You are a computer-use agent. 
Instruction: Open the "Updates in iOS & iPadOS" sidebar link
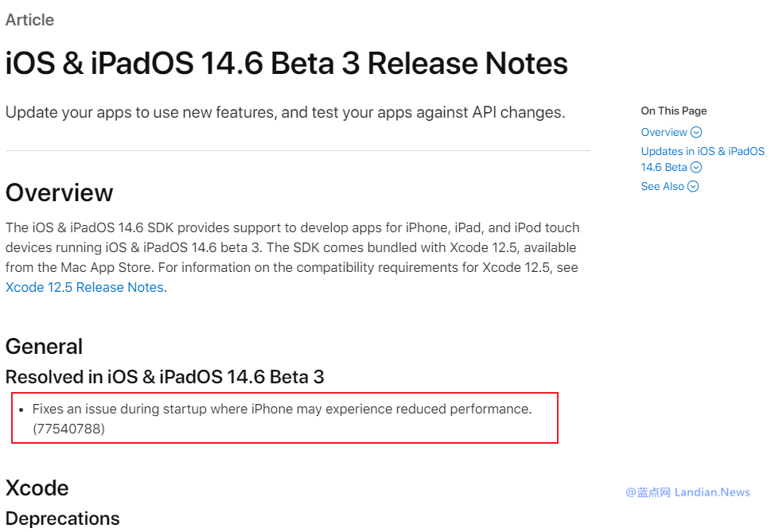[702, 151]
